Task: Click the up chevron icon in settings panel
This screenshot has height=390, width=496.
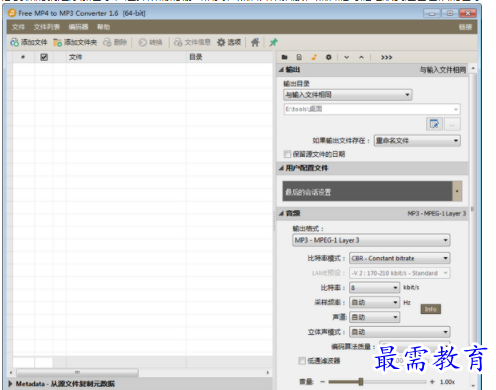Action: pyautogui.click(x=361, y=57)
